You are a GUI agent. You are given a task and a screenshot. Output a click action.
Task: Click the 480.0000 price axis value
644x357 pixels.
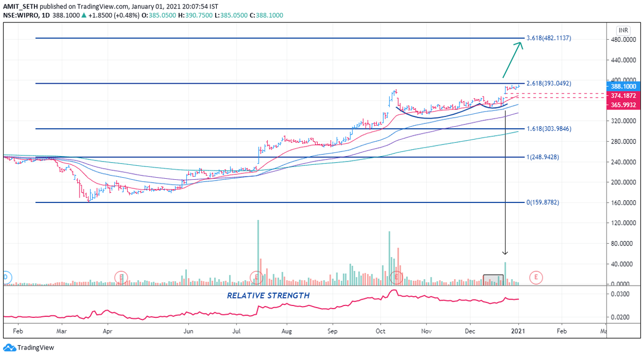[624, 40]
